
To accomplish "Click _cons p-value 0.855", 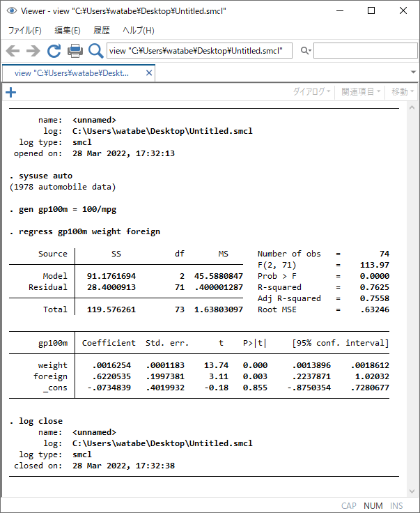I will tap(255, 388).
